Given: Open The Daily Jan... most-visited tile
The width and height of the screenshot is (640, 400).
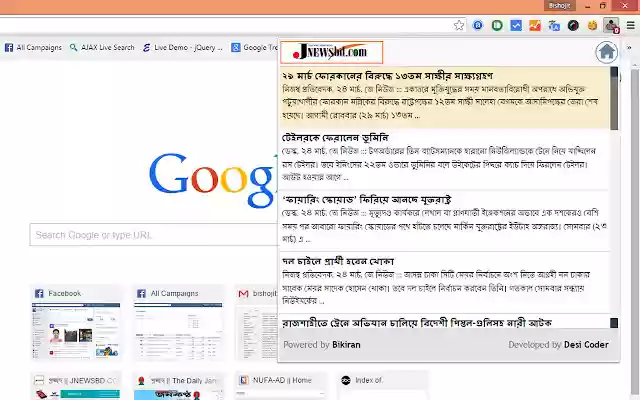Looking at the screenshot, I should pos(178,385).
